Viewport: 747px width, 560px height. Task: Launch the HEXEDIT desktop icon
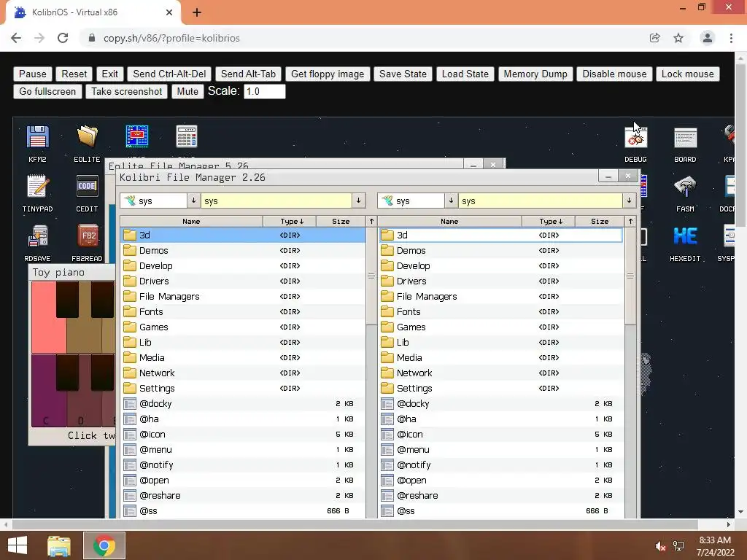coord(685,242)
